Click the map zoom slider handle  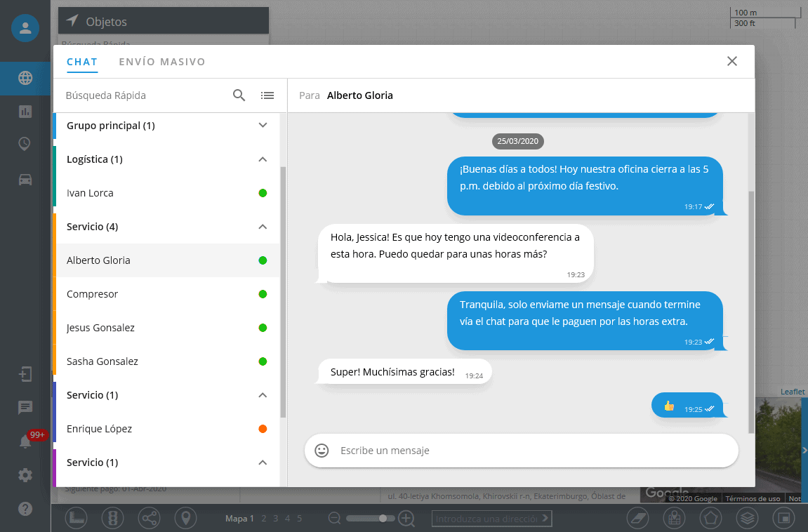click(x=383, y=518)
